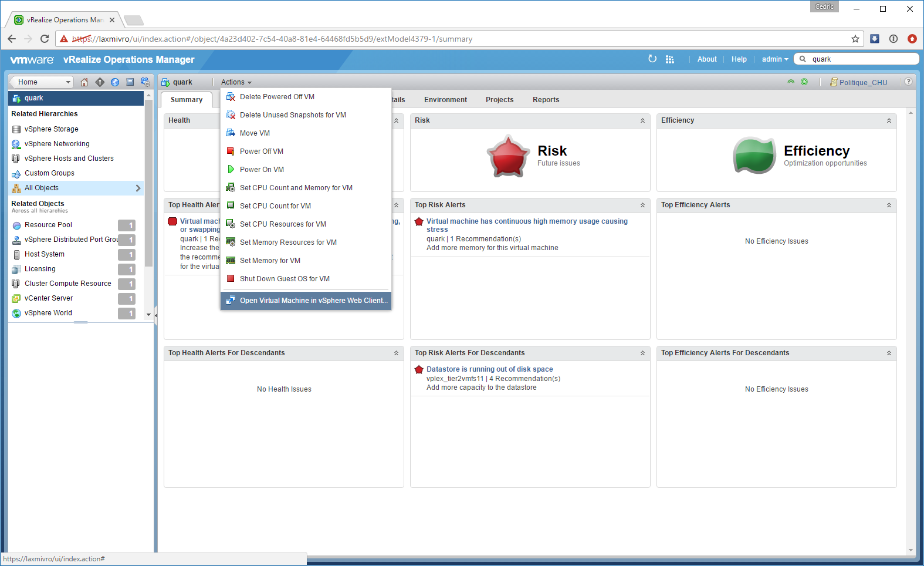This screenshot has width=924, height=566.
Task: Click the refresh icon in top banner
Action: [x=652, y=59]
